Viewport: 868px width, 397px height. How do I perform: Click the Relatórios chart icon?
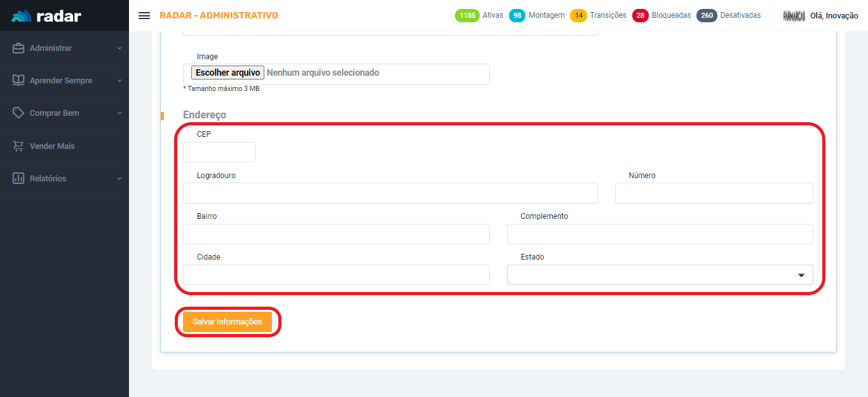click(x=18, y=179)
